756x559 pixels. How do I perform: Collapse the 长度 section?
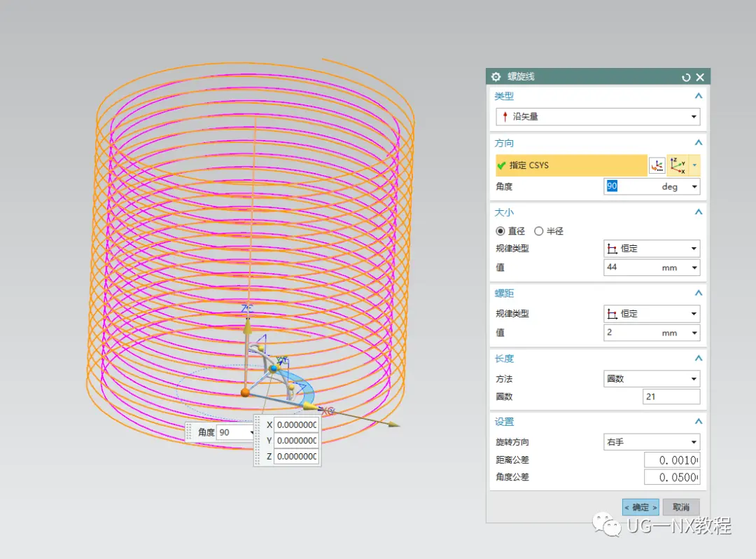pyautogui.click(x=698, y=359)
